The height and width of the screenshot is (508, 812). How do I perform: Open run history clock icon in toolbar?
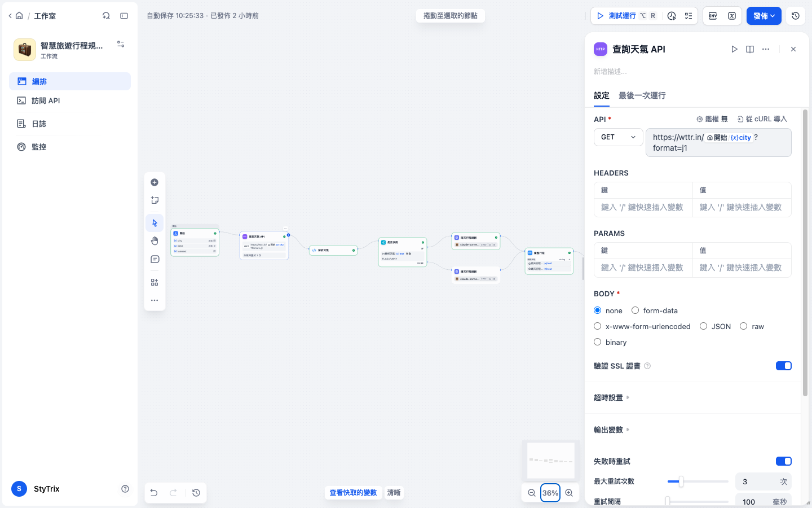click(x=672, y=16)
